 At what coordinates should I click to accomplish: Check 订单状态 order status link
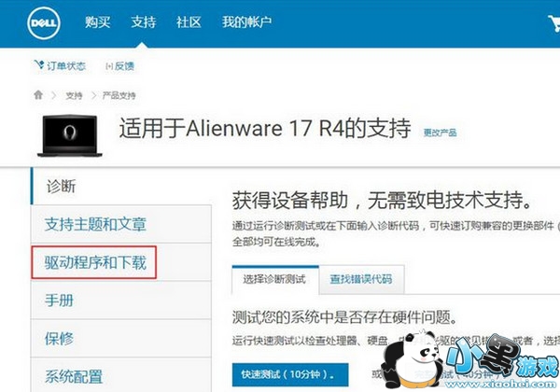[60, 65]
